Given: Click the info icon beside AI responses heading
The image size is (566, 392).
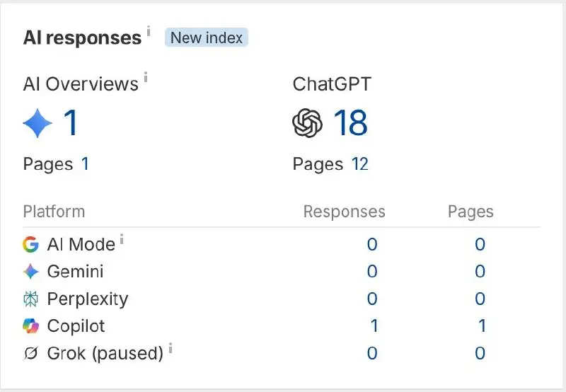Looking at the screenshot, I should click(x=149, y=31).
